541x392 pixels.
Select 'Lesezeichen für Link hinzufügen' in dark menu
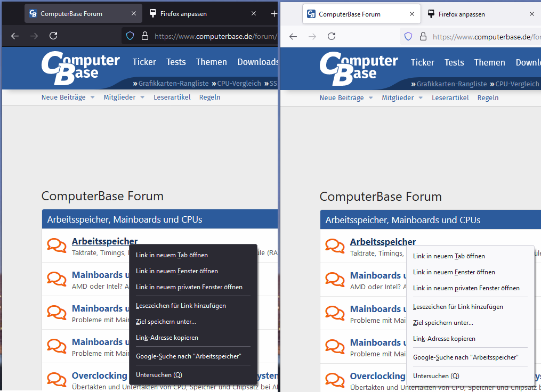point(193,306)
